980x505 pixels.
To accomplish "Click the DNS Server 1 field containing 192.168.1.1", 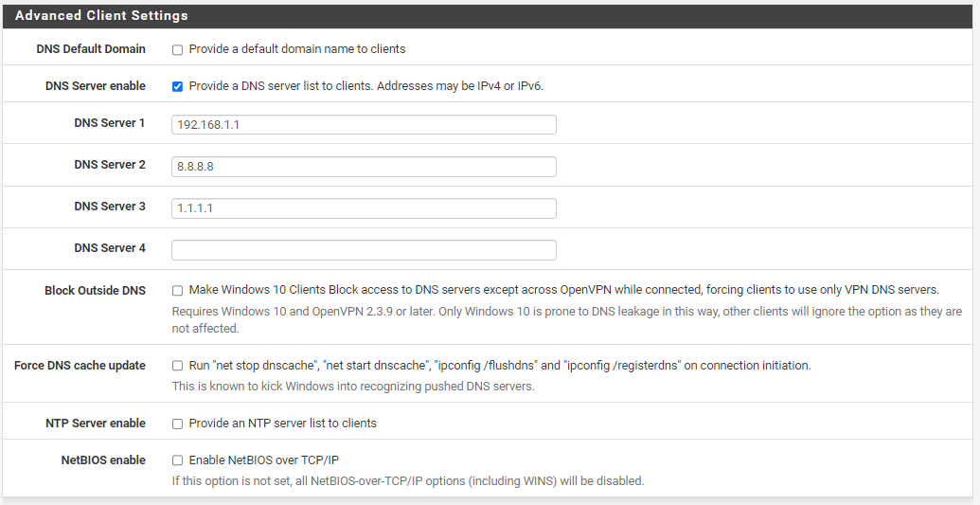I will tap(364, 124).
